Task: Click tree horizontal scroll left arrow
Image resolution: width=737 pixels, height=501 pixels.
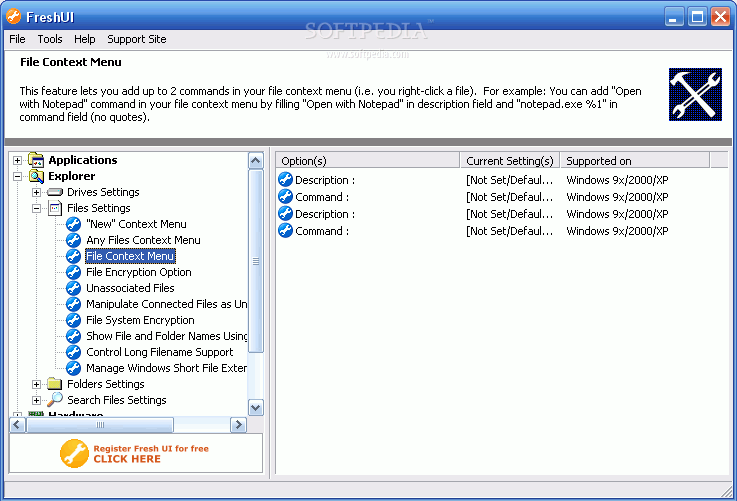Action: click(x=17, y=425)
